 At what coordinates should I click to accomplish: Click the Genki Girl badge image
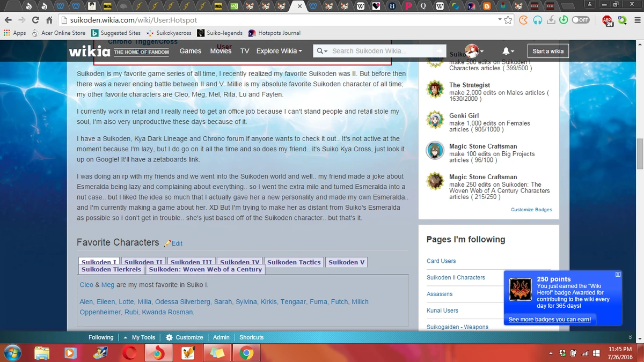point(435,120)
